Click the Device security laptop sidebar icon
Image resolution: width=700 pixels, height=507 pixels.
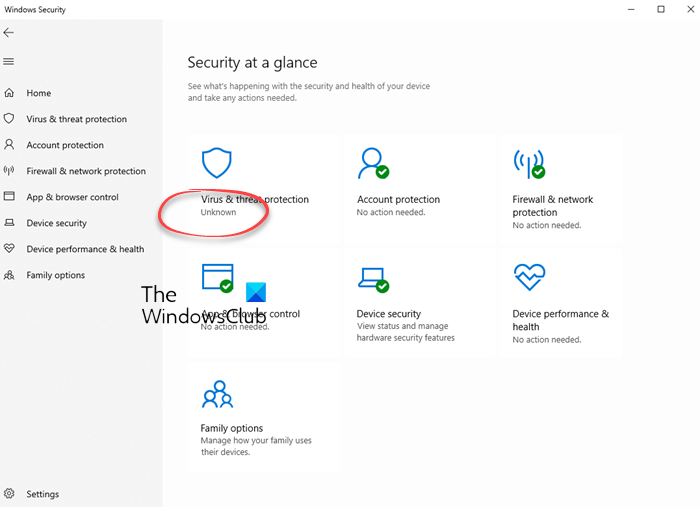click(9, 223)
